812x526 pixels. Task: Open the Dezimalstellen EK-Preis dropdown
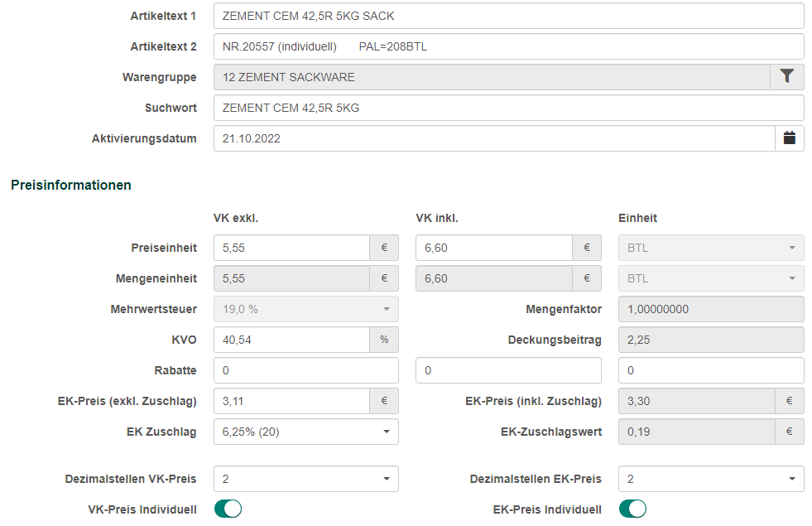coord(711,479)
